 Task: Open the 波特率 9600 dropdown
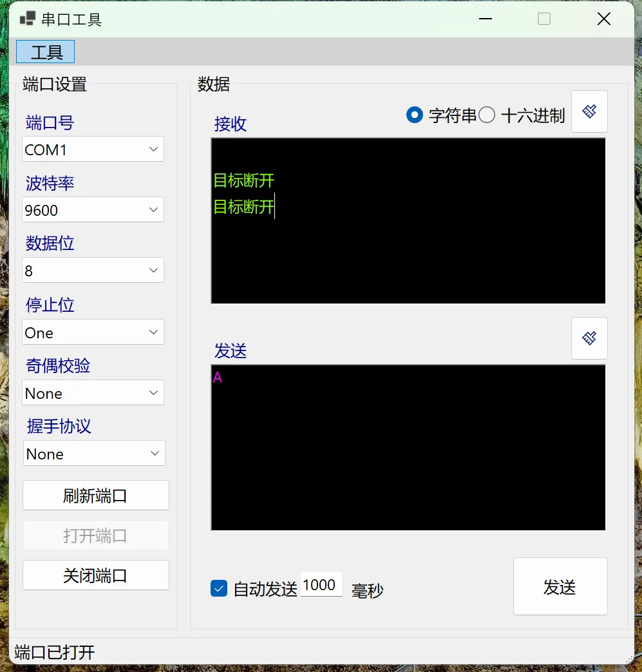pyautogui.click(x=93, y=209)
